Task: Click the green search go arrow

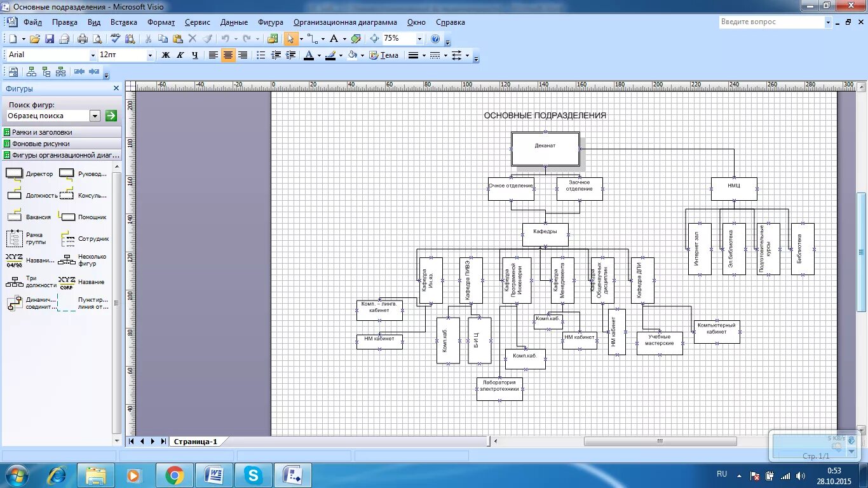Action: point(111,116)
